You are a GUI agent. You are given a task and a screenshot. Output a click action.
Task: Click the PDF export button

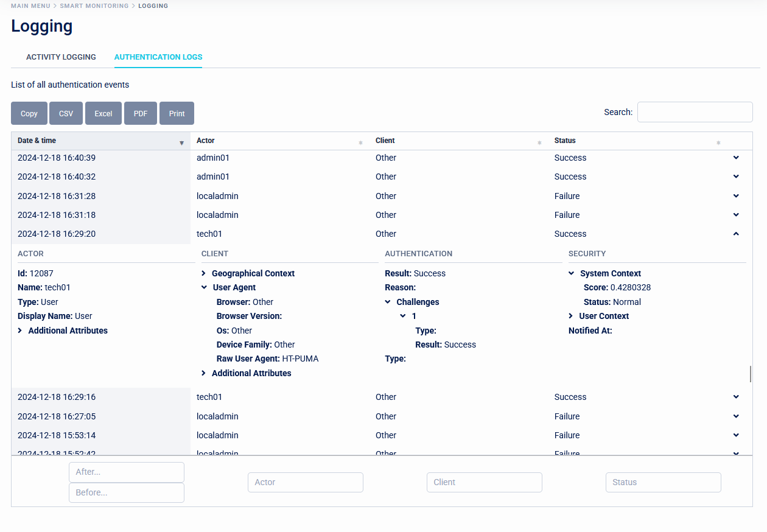point(141,113)
